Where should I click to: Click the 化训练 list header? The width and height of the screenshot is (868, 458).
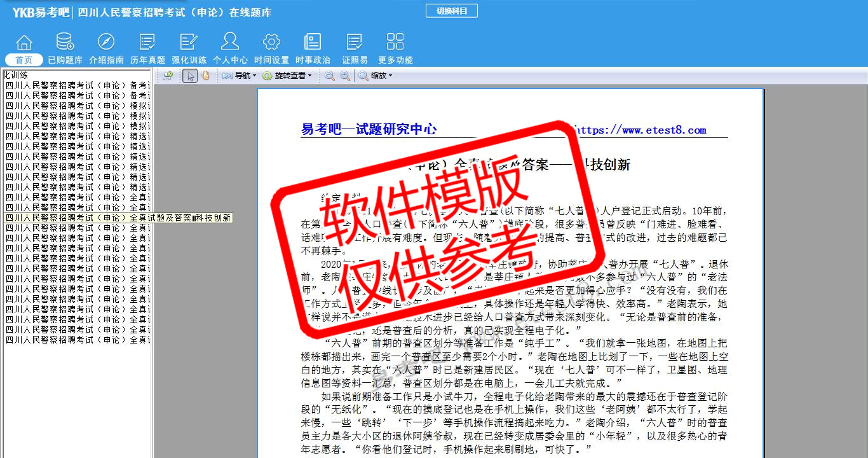point(15,75)
